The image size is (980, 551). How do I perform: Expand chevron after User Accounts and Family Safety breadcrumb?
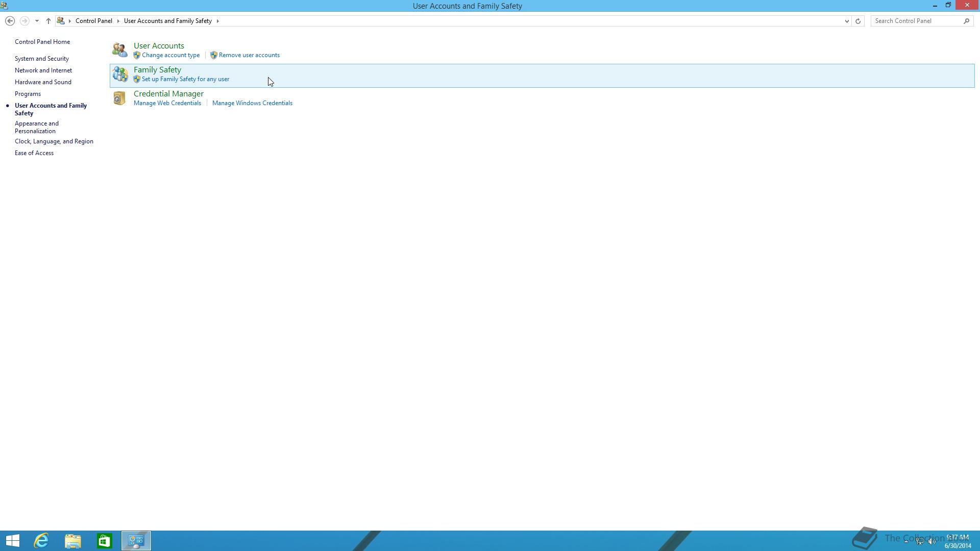[x=217, y=21]
